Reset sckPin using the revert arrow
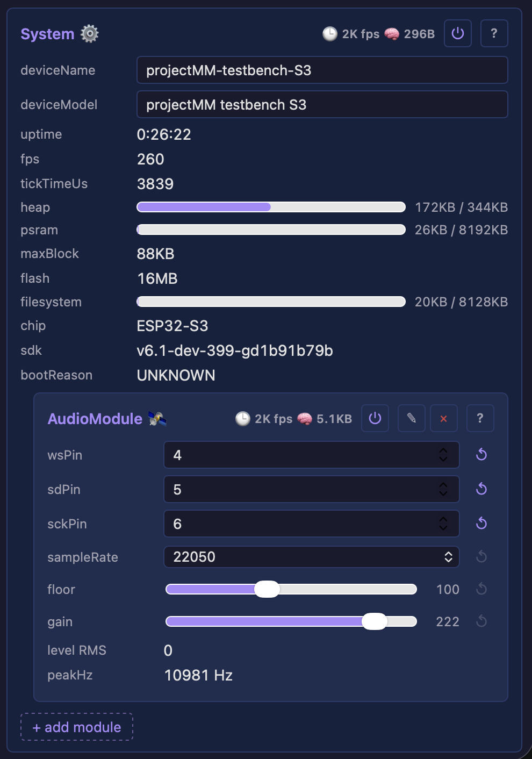This screenshot has height=759, width=532. [x=481, y=524]
